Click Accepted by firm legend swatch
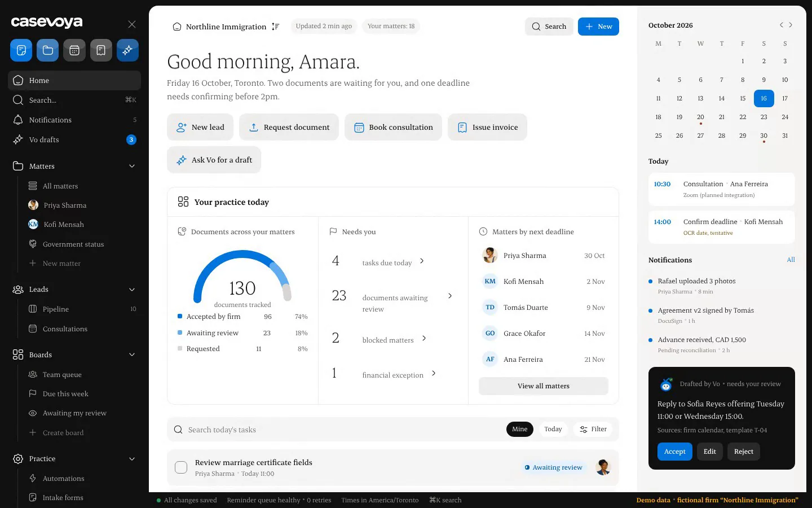The height and width of the screenshot is (508, 812). pos(180,317)
